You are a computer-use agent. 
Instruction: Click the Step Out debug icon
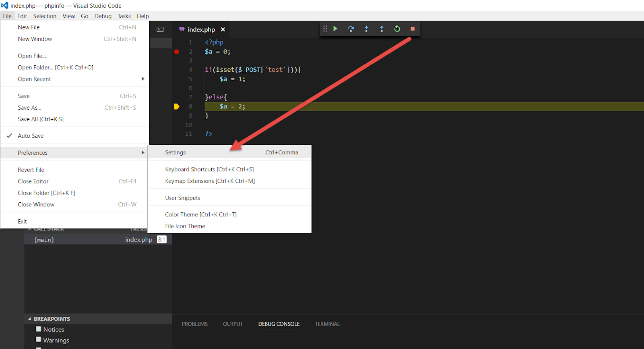tap(382, 29)
